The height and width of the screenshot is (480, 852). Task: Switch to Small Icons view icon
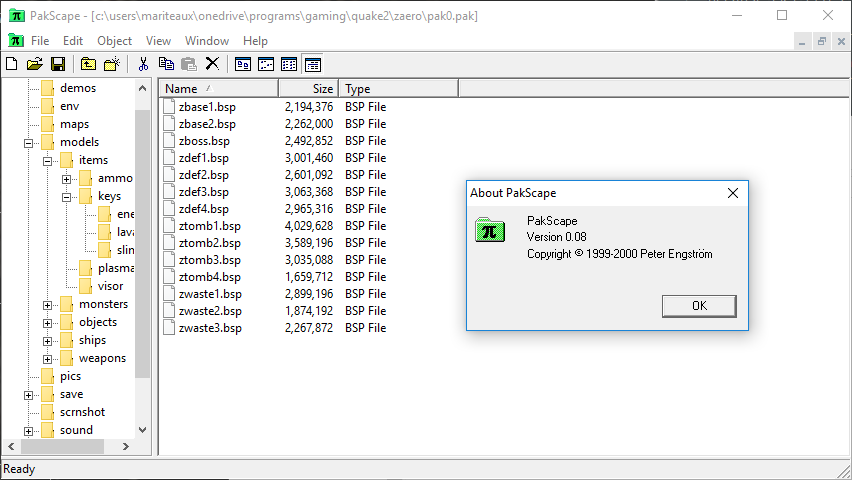[266, 65]
